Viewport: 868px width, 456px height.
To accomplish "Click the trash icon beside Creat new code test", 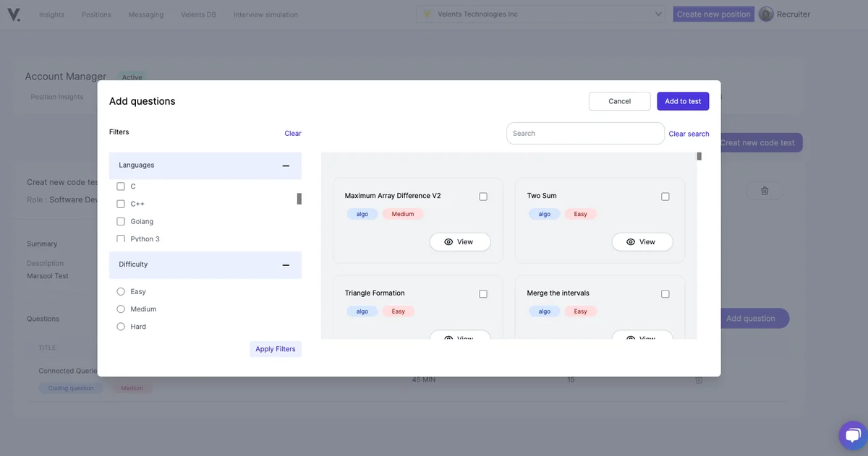I will 765,191.
